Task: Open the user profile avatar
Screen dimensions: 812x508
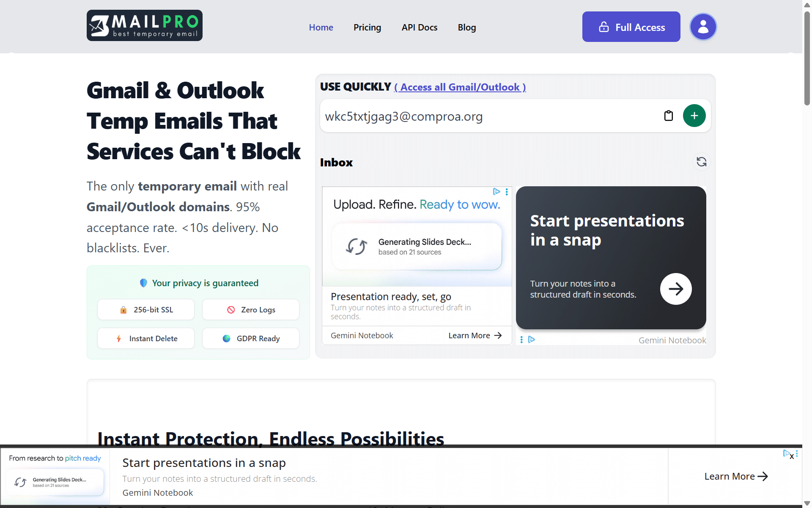Action: pos(703,27)
